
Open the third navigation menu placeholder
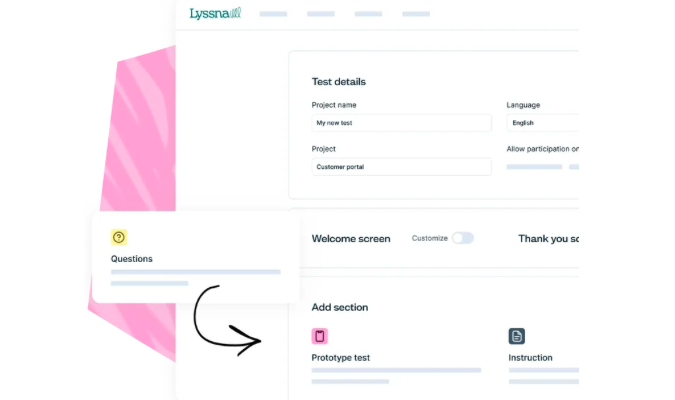[x=368, y=14]
